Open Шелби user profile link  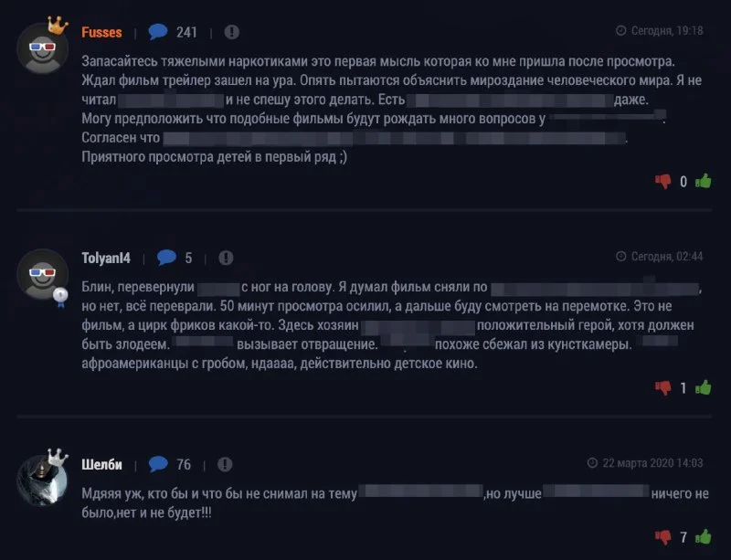(101, 464)
